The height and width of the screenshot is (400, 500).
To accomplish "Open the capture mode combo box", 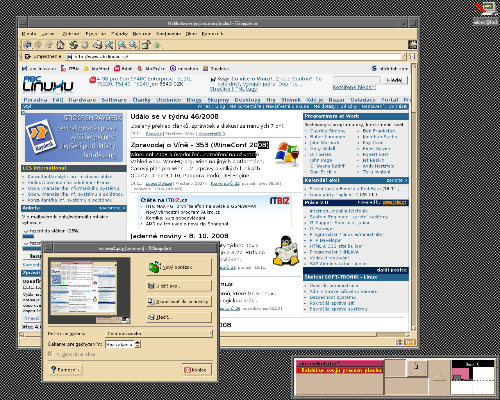I will [159, 333].
